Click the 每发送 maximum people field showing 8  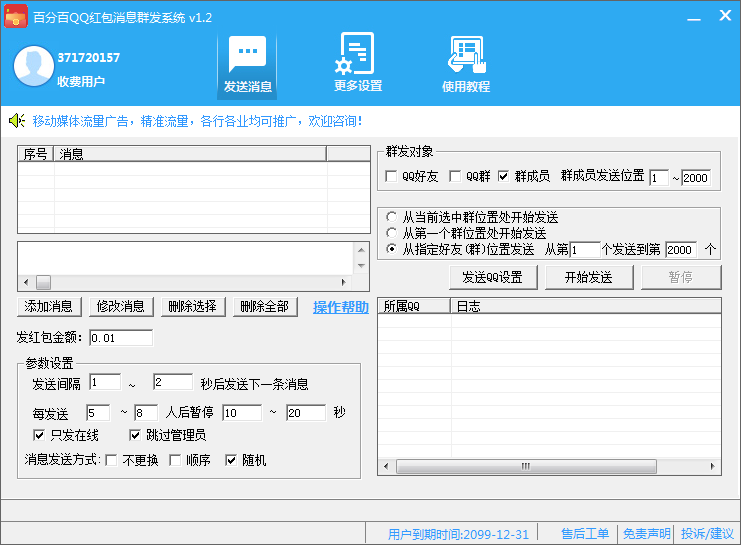(x=146, y=413)
